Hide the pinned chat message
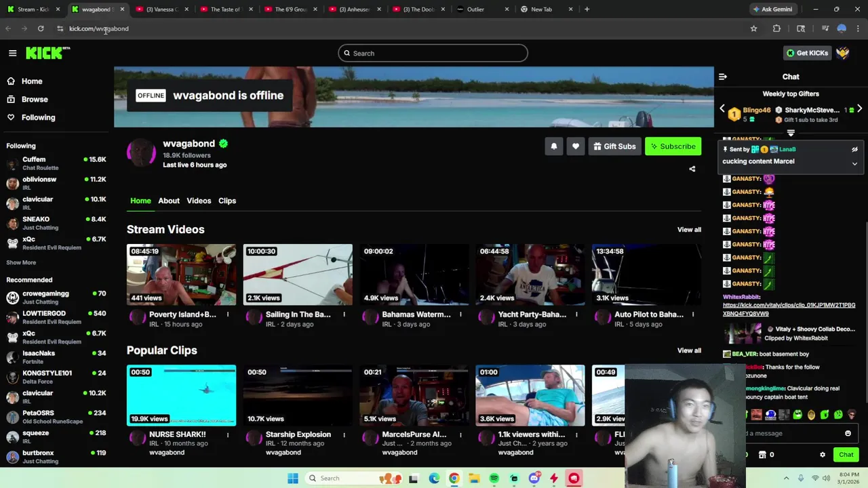868x488 pixels. (854, 150)
